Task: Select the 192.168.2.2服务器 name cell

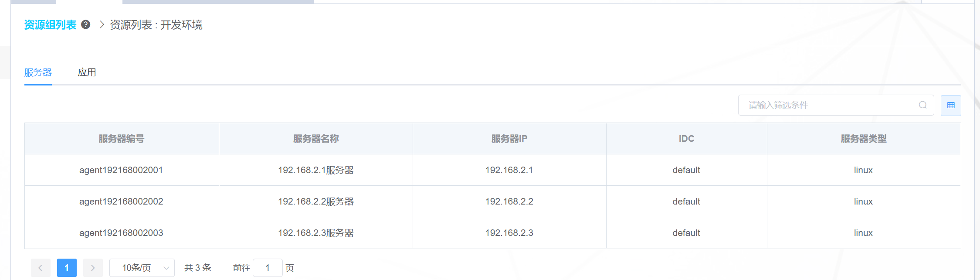Action: 316,201
